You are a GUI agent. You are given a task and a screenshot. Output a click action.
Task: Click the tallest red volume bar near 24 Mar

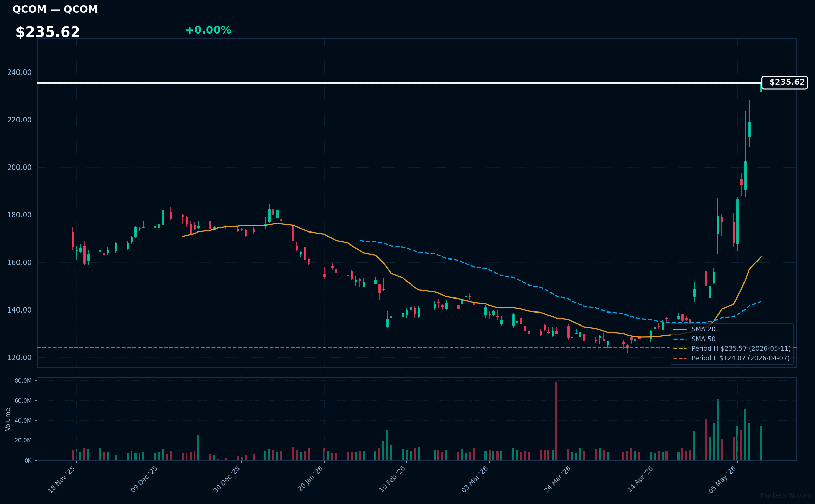point(556,421)
